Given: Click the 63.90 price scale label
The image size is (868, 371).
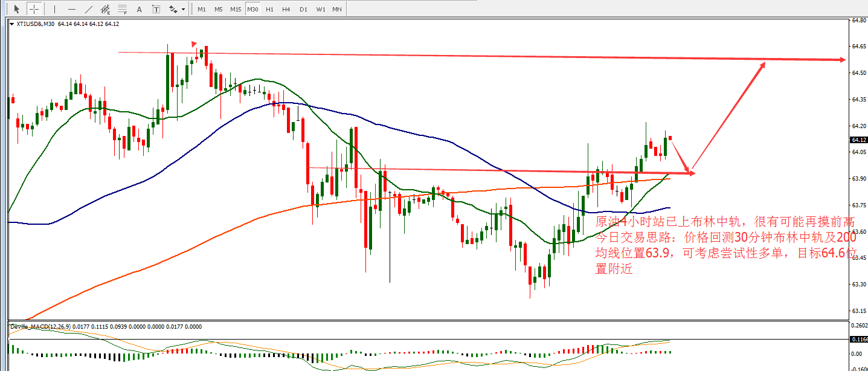Looking at the screenshot, I should click(x=858, y=179).
